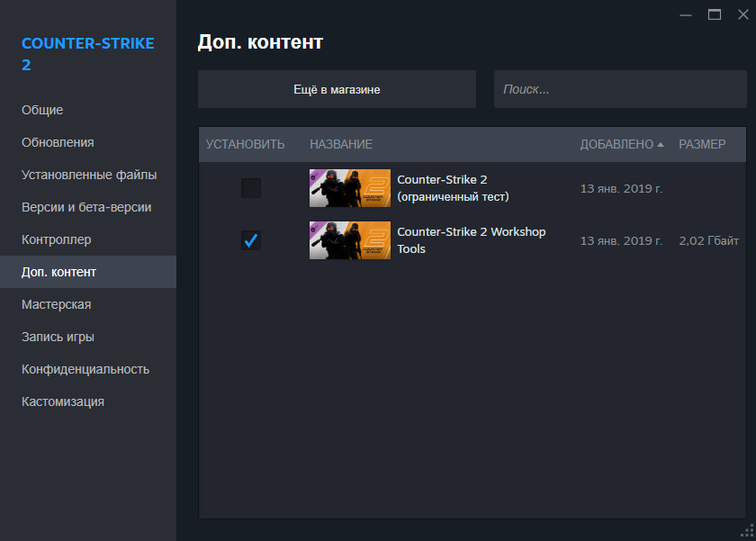The image size is (756, 541).
Task: Select Версии и бета-версии tab
Action: coord(88,207)
